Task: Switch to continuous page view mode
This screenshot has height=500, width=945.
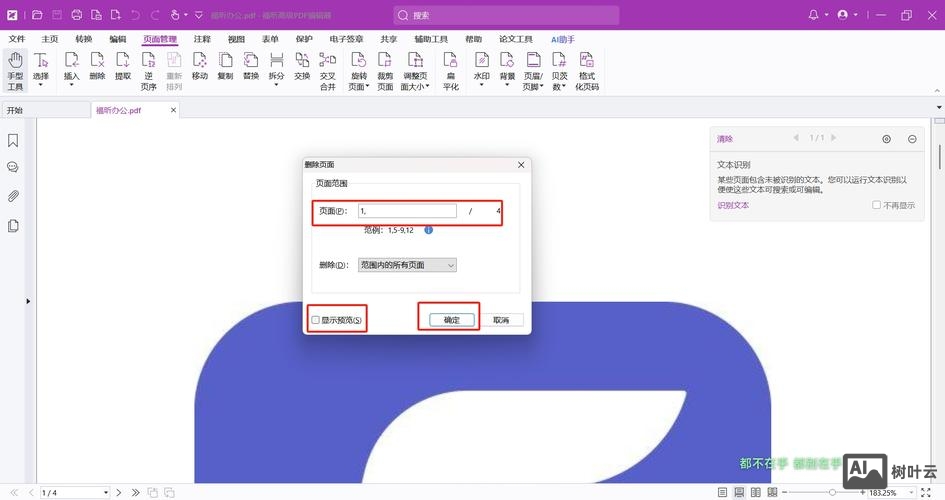Action: coord(739,492)
